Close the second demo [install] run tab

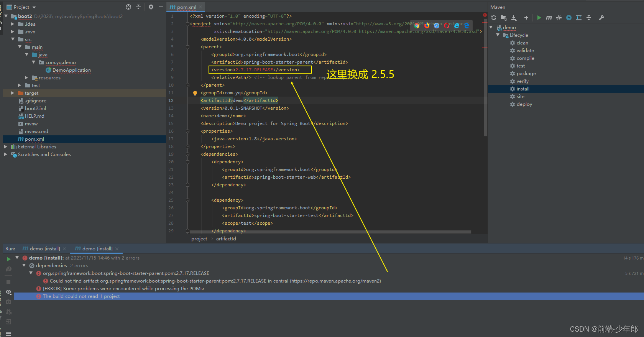[x=117, y=249]
